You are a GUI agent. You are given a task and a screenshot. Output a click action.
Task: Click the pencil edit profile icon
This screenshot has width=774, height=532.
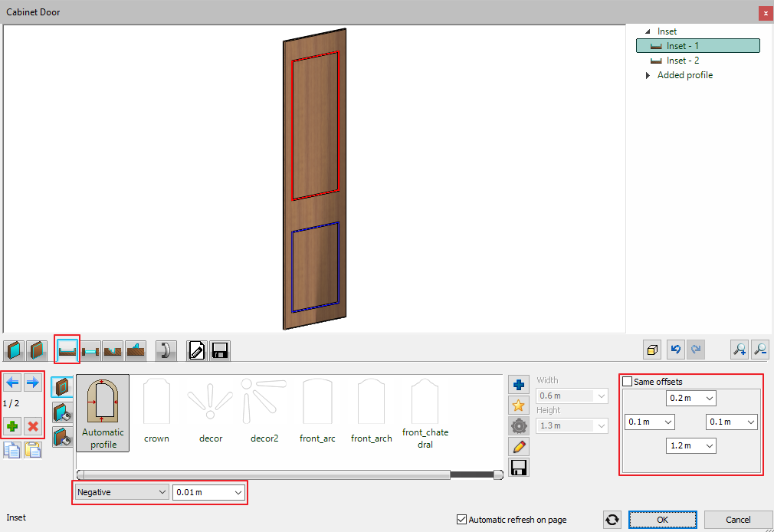pos(519,446)
